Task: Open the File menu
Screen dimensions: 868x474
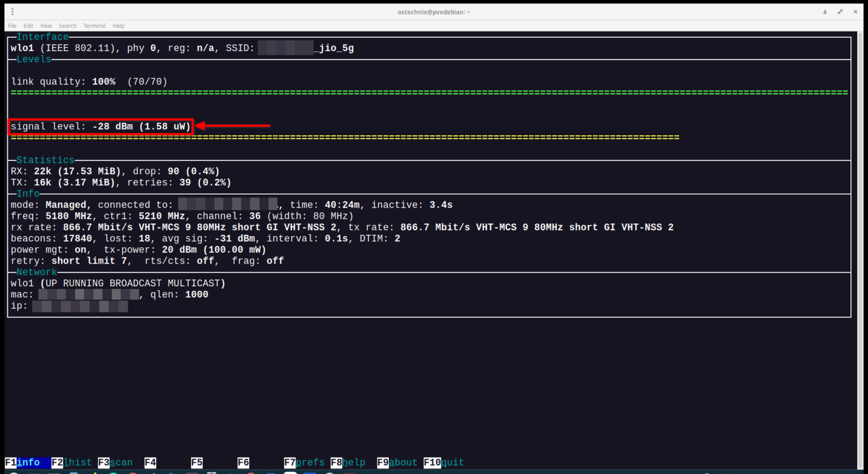Action: coord(12,25)
